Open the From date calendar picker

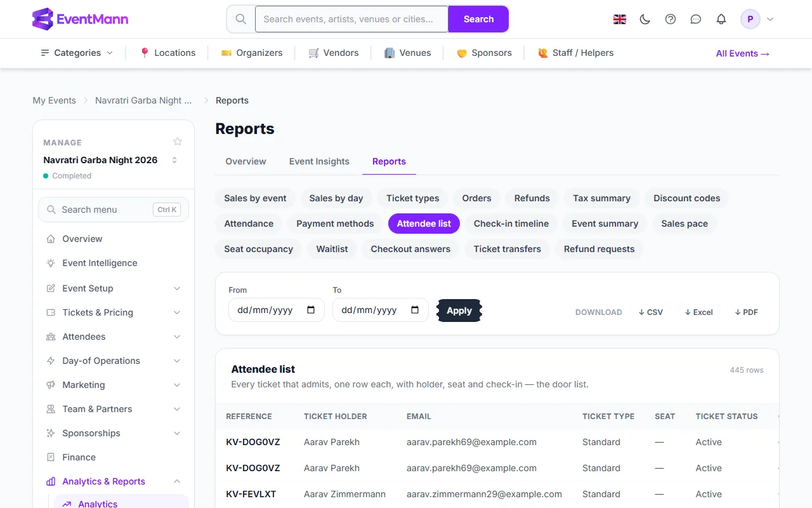[x=311, y=310]
